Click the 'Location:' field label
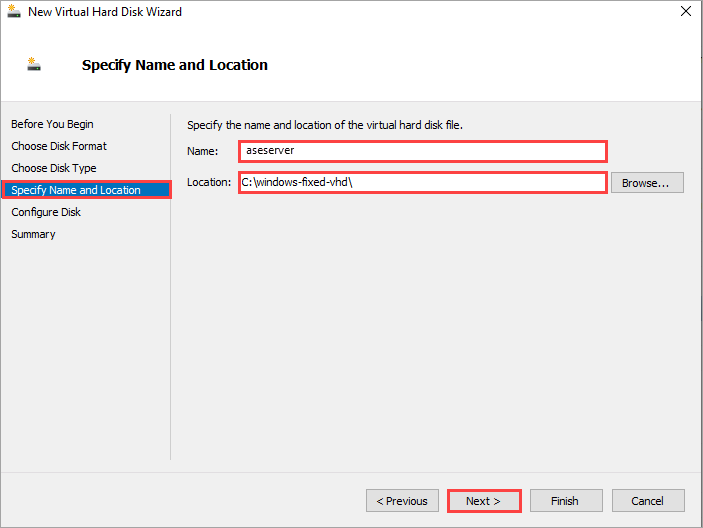The width and height of the screenshot is (703, 528). 208,182
